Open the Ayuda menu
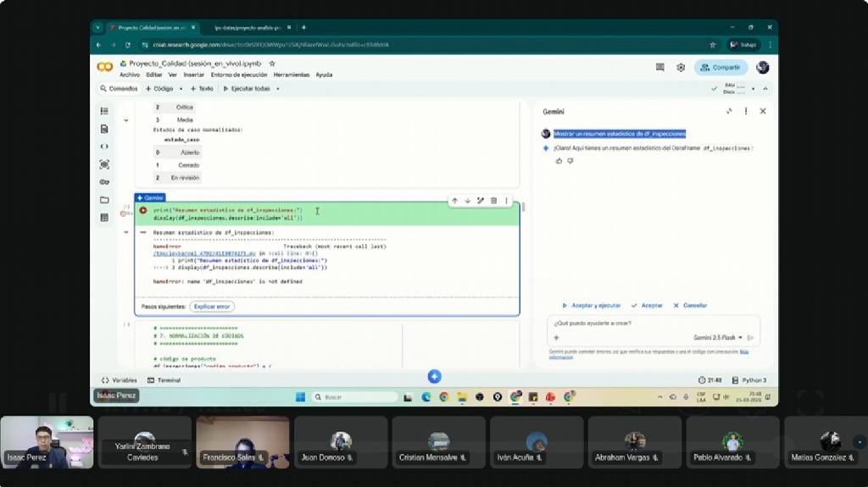Viewport: 868px width, 487px height. pos(324,75)
